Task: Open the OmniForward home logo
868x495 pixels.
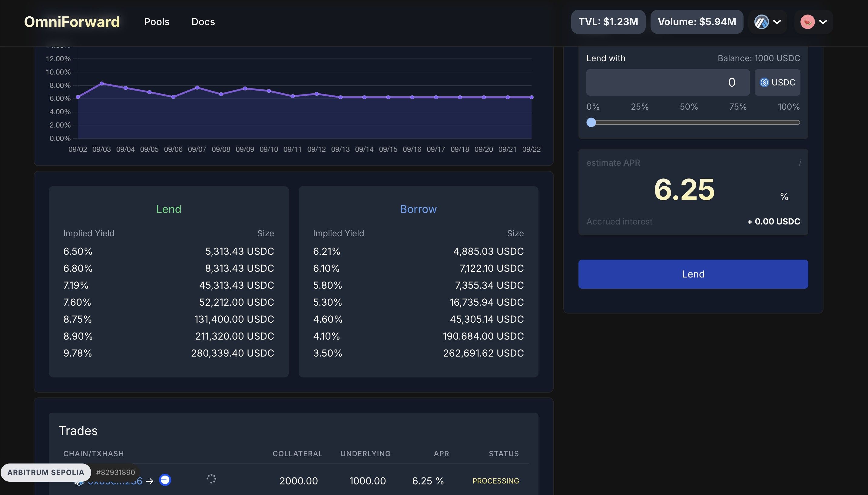Action: (72, 22)
